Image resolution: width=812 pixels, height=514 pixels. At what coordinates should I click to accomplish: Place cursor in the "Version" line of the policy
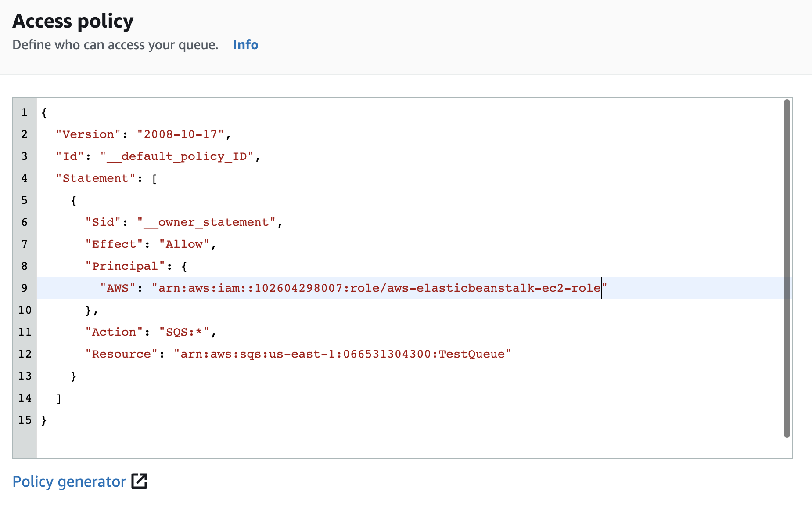click(x=414, y=134)
